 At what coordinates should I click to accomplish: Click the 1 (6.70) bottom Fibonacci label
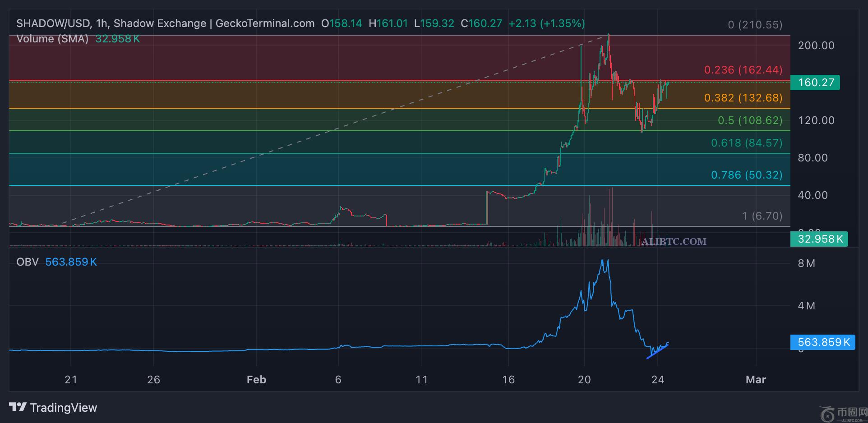tap(762, 216)
